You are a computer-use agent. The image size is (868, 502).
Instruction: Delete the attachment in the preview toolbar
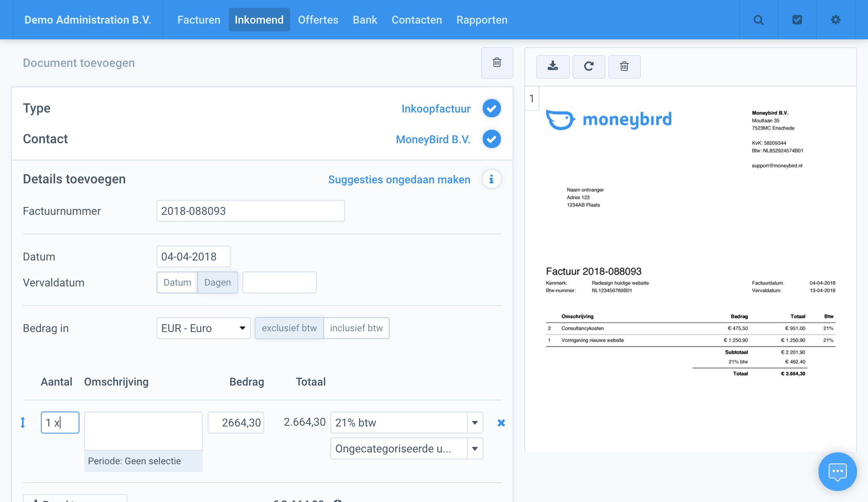624,66
